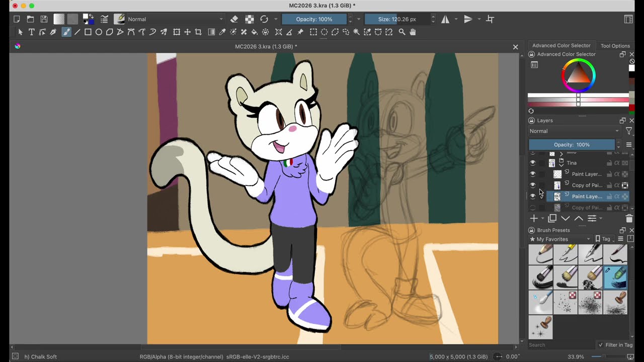This screenshot has width=644, height=362.
Task: Adjust the toolbar Opacity slider
Action: (x=314, y=19)
